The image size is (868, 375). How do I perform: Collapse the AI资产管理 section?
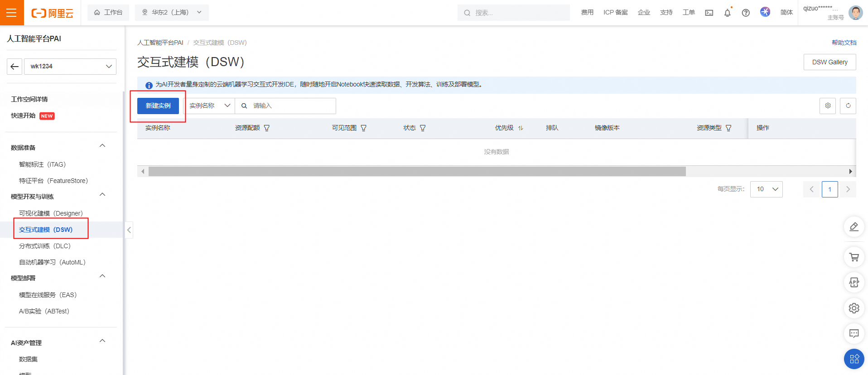tap(102, 341)
